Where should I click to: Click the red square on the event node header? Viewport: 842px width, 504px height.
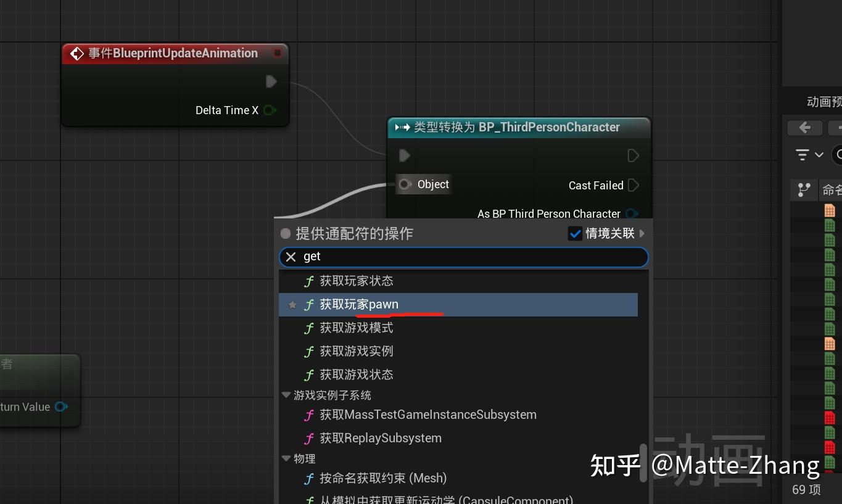pos(277,53)
